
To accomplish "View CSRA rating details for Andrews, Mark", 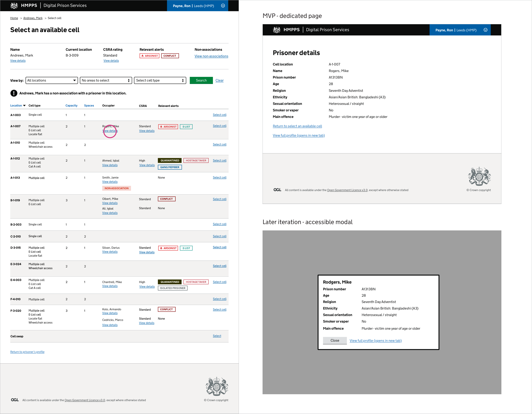I will point(111,61).
